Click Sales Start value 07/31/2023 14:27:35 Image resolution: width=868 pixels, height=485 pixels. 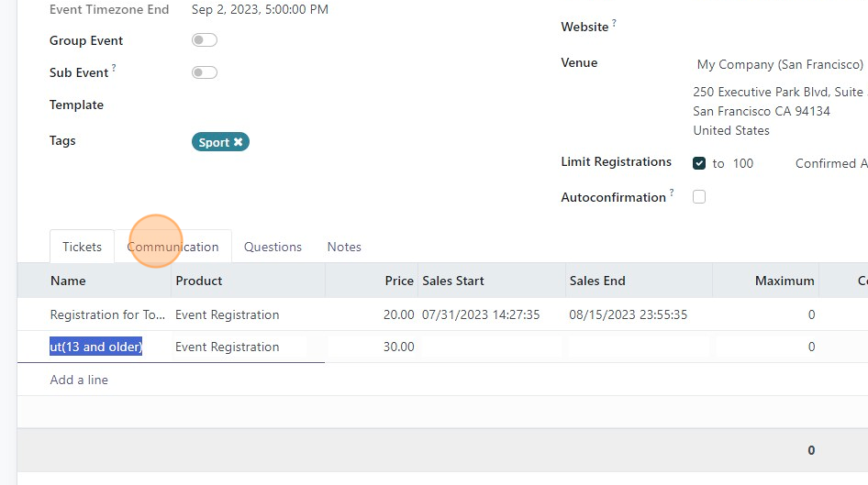pos(481,314)
